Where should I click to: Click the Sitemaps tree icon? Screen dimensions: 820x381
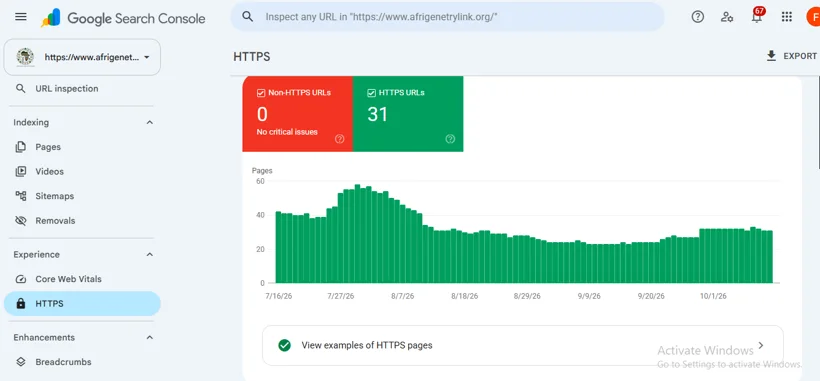20,196
